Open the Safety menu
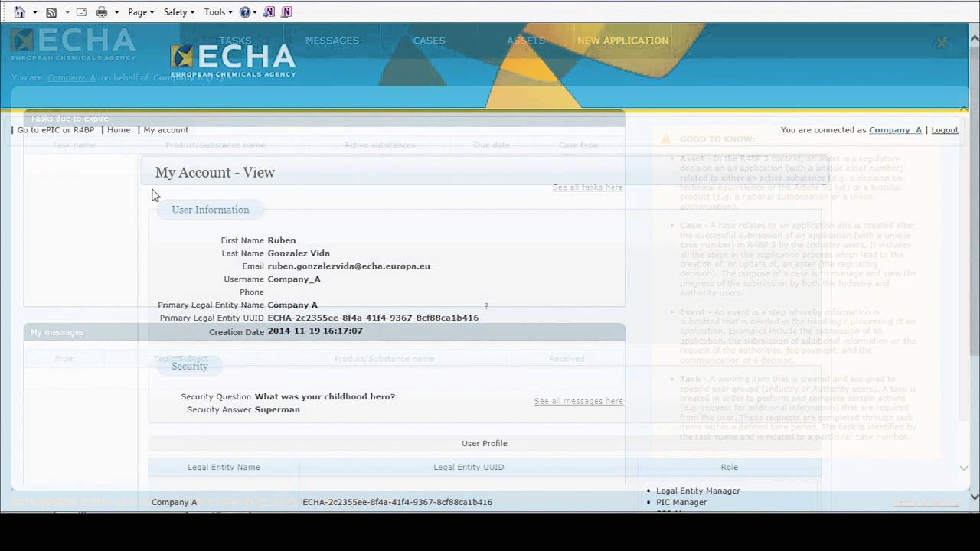Image resolution: width=980 pixels, height=551 pixels. coord(179,12)
